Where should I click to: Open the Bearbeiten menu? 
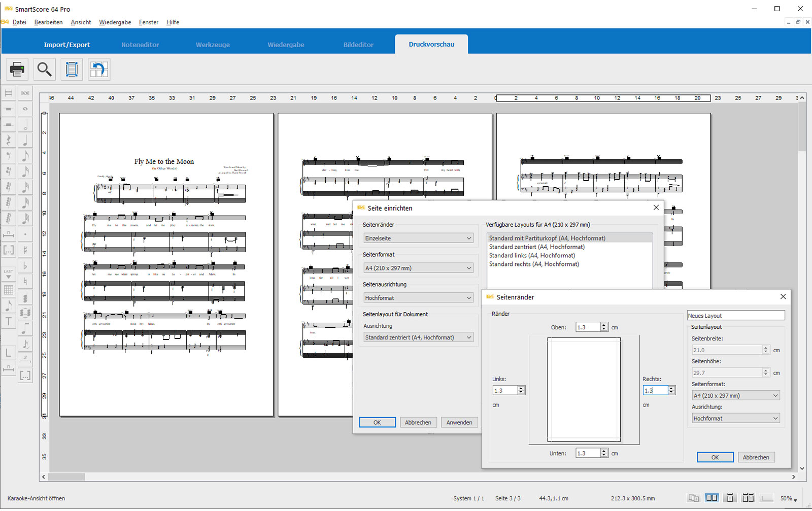48,22
